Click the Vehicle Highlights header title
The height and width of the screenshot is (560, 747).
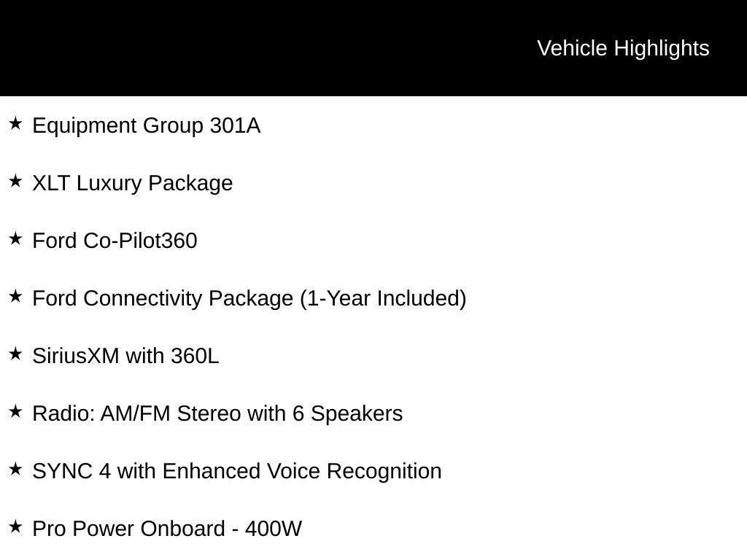coord(623,48)
